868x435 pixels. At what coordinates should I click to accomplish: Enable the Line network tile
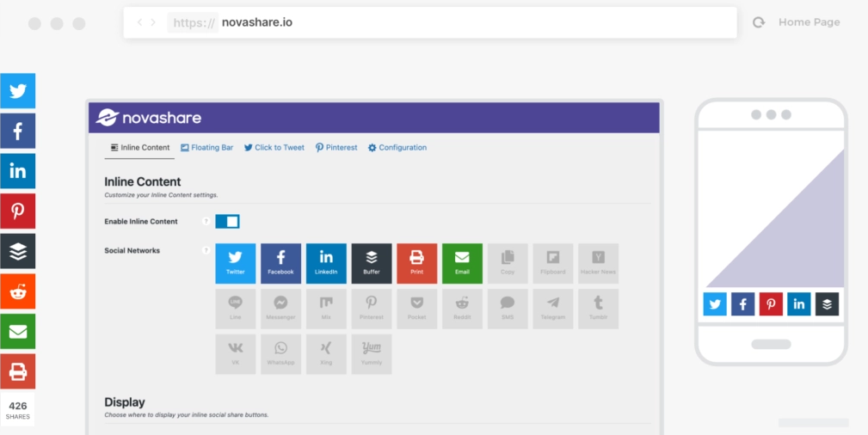point(235,309)
